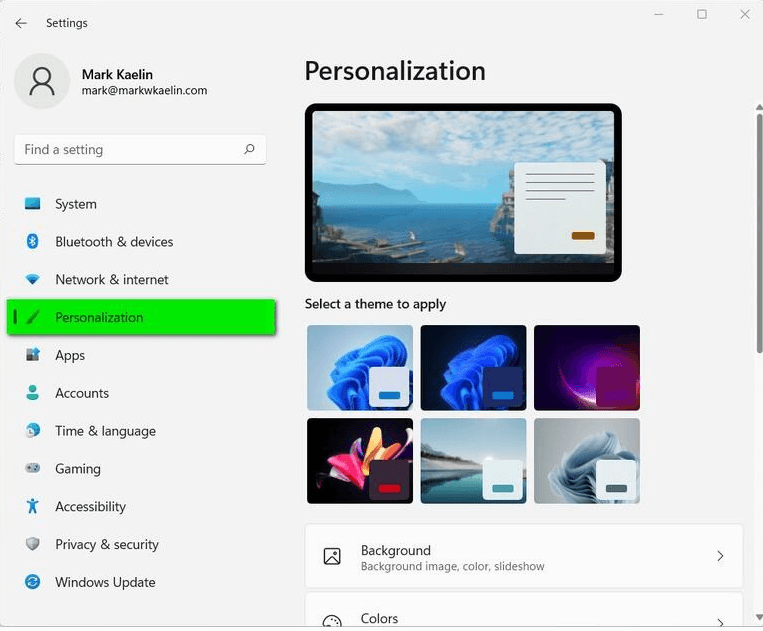Viewport: 763px width, 631px height.
Task: Apply the colorful flower theme
Action: click(x=360, y=461)
